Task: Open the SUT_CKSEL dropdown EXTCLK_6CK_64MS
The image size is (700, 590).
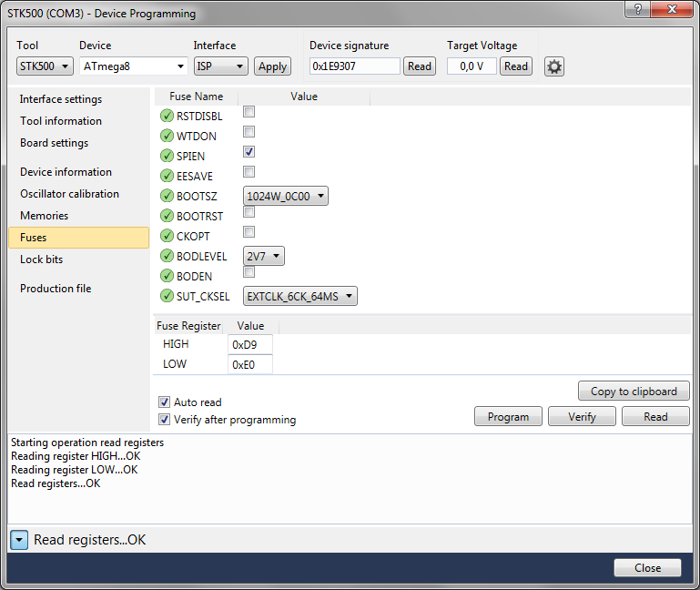Action: click(300, 296)
